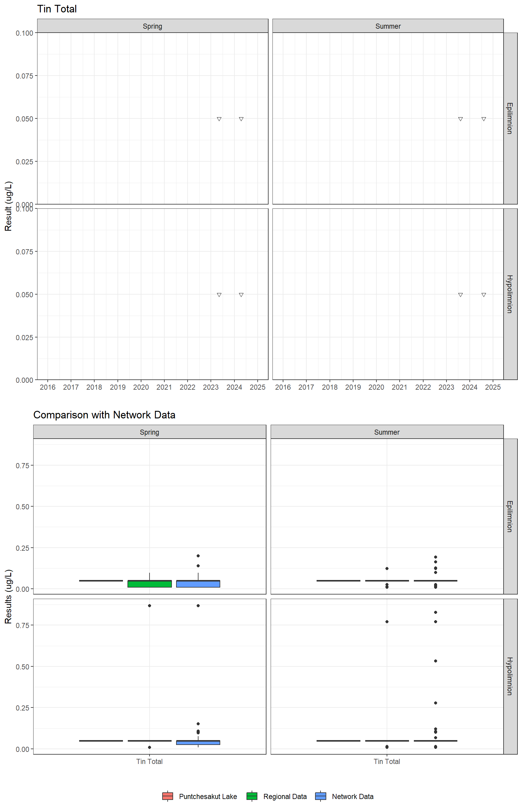Click the Epilimnion strip in comparison chart
This screenshot has height=812, width=522.
510,517
